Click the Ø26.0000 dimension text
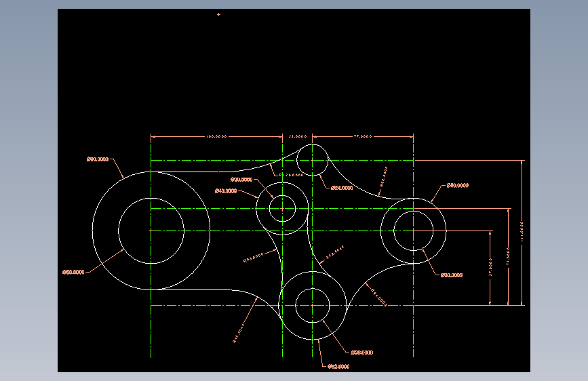This screenshot has width=588, height=381. pos(362,353)
